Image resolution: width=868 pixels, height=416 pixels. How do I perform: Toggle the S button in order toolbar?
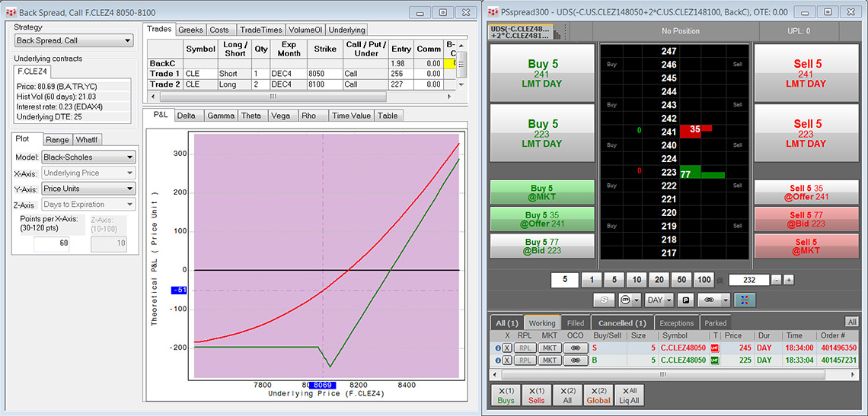(x=604, y=300)
